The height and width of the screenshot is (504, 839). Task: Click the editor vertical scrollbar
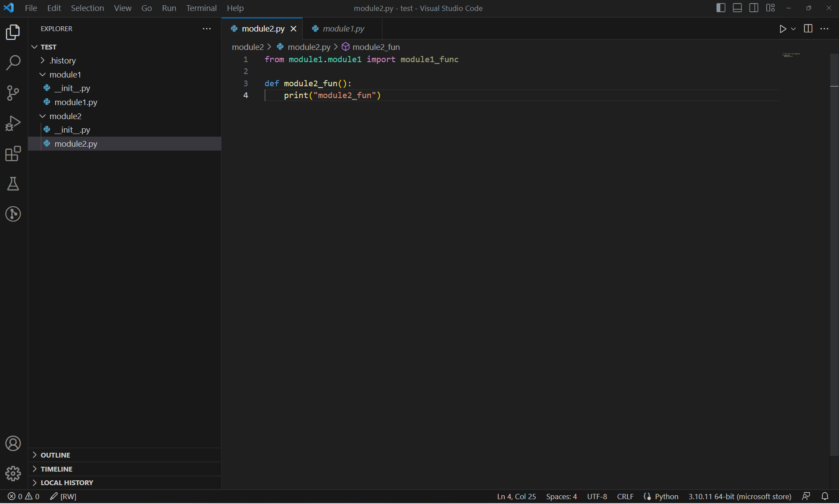(834, 254)
